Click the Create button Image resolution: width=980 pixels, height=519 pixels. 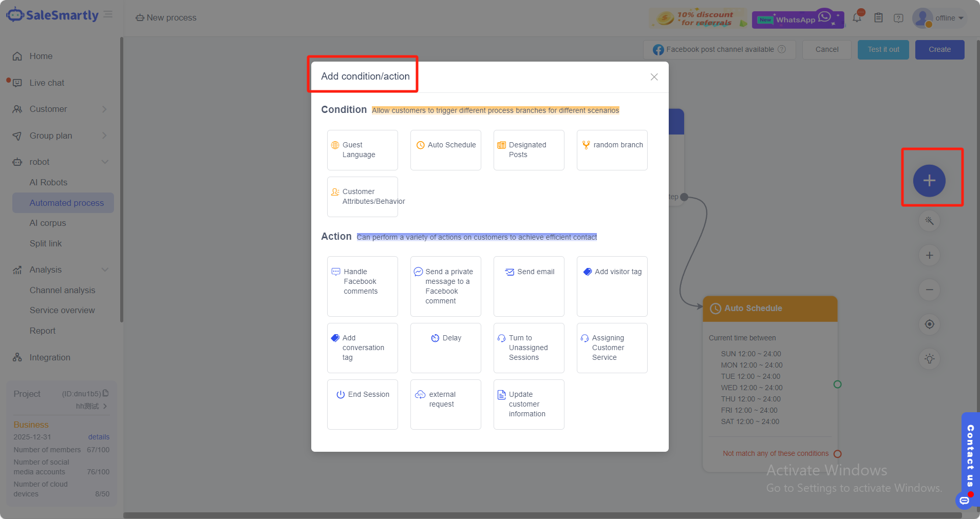click(x=939, y=49)
